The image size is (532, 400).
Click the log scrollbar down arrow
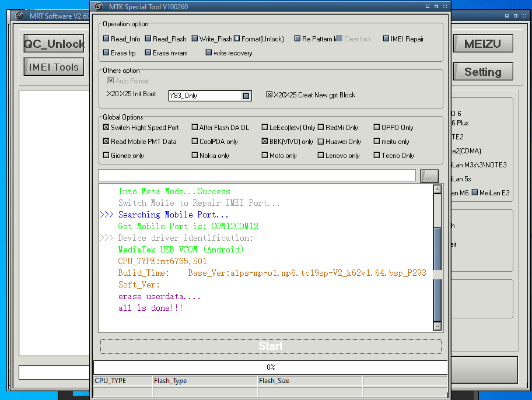[437, 326]
